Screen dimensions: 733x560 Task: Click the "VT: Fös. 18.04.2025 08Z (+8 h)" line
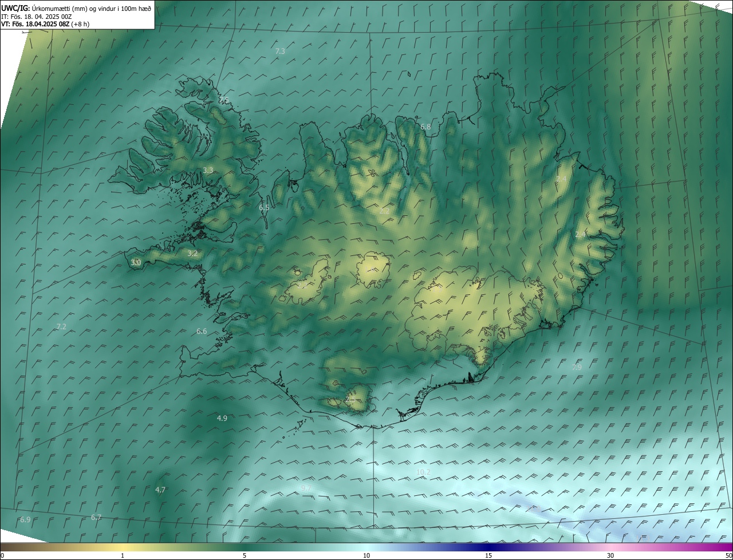tap(45, 24)
